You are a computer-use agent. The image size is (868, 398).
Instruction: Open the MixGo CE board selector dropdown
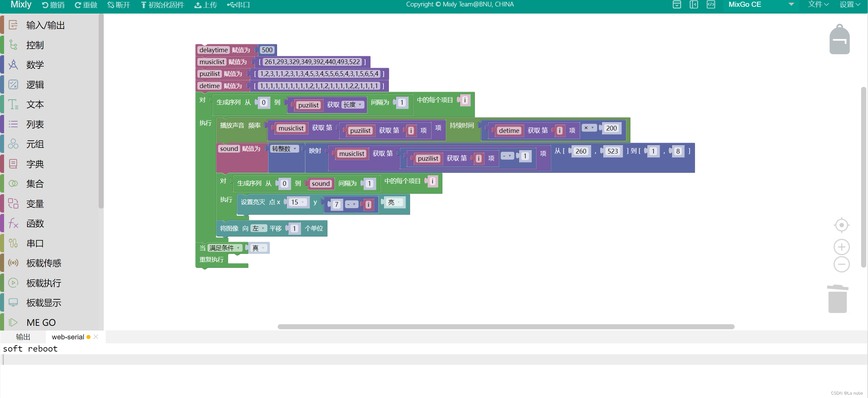pos(761,5)
